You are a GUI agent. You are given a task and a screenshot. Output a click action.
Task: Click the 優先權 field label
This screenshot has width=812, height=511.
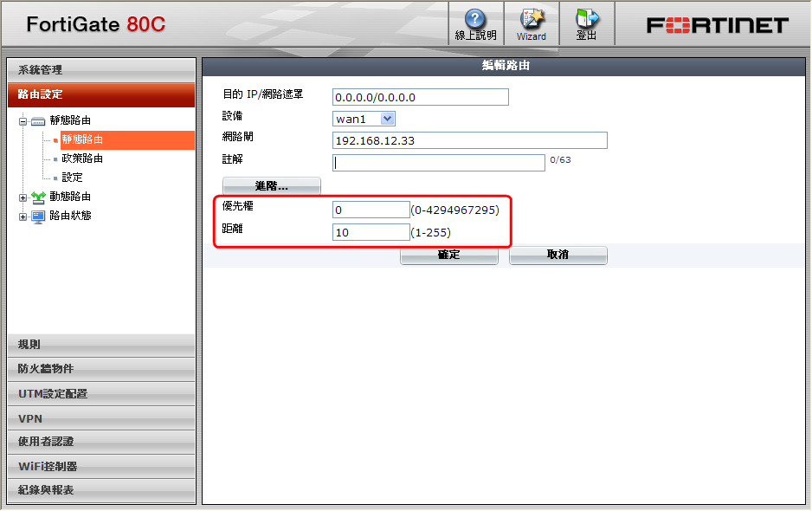tap(238, 206)
